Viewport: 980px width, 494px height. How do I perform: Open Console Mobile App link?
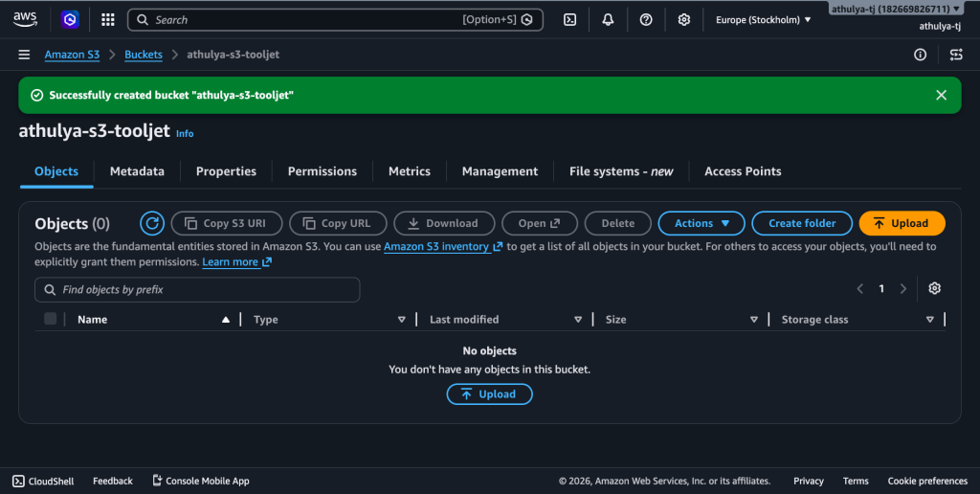coord(201,481)
